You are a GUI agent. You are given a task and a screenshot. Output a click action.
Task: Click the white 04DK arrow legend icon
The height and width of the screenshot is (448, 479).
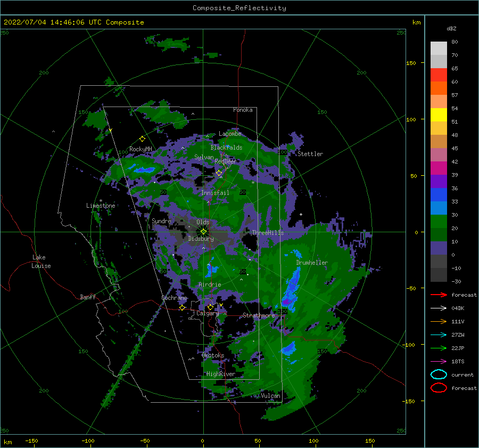(439, 308)
